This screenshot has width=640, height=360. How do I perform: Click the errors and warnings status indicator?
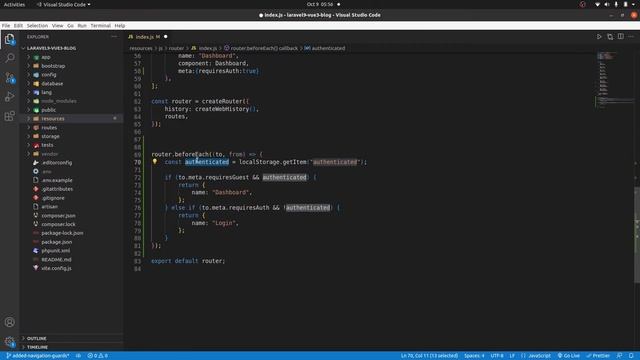tap(98, 356)
